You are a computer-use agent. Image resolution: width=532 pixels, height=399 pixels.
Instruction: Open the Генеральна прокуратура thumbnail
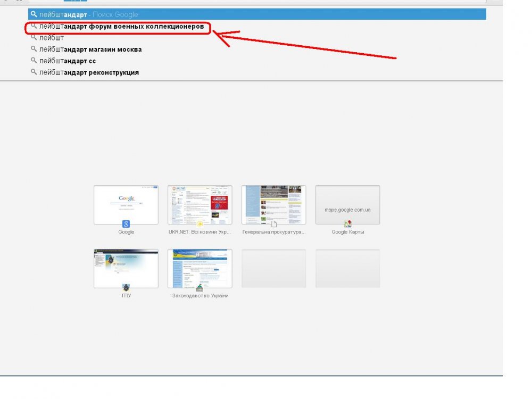pyautogui.click(x=274, y=205)
